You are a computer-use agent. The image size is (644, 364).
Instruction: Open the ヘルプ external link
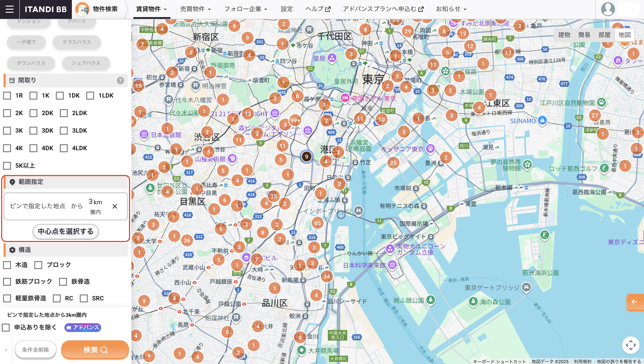point(318,9)
